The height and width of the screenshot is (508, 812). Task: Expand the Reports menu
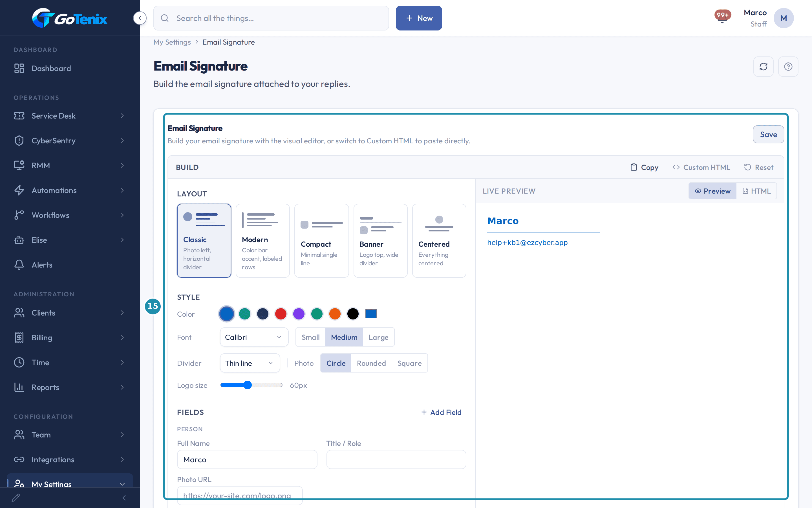pyautogui.click(x=70, y=387)
